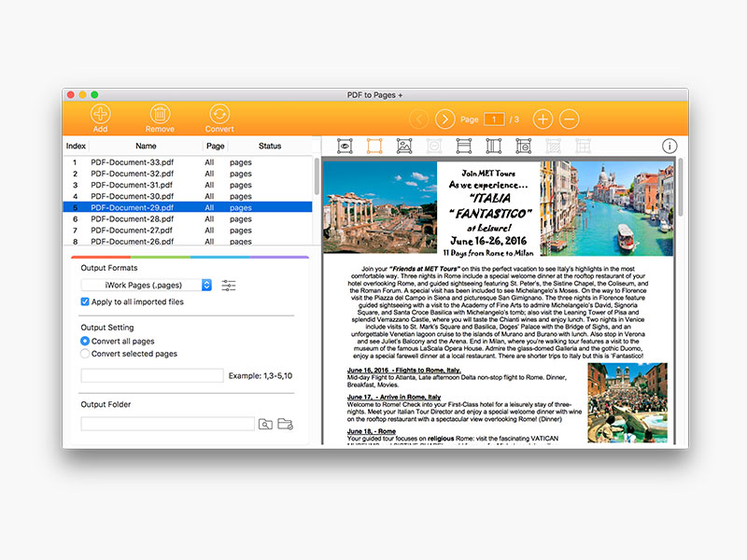Click the open output folder icon
Image resolution: width=747 pixels, height=560 pixels.
coord(286,424)
